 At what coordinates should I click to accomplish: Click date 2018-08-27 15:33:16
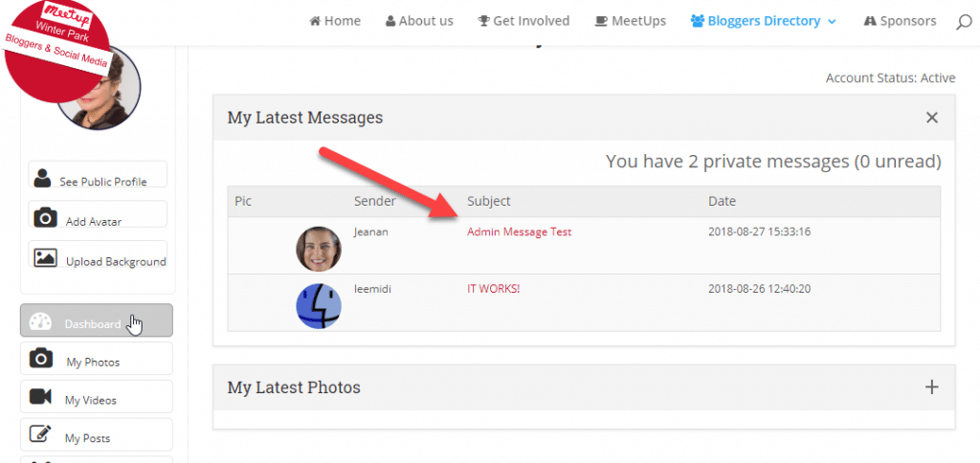759,231
